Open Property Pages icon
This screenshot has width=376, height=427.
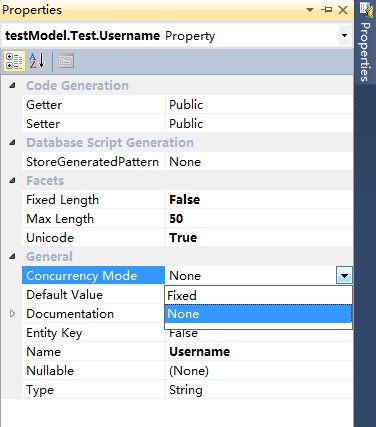[66, 61]
